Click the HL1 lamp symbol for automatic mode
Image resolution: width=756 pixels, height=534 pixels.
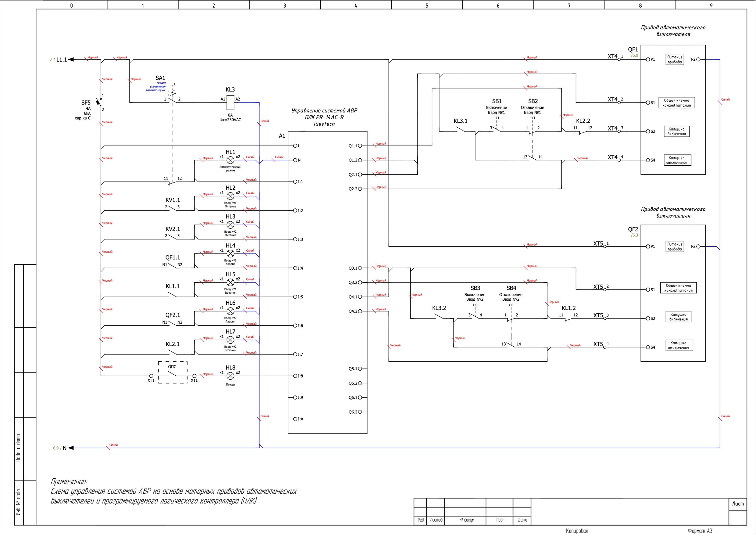230,160
